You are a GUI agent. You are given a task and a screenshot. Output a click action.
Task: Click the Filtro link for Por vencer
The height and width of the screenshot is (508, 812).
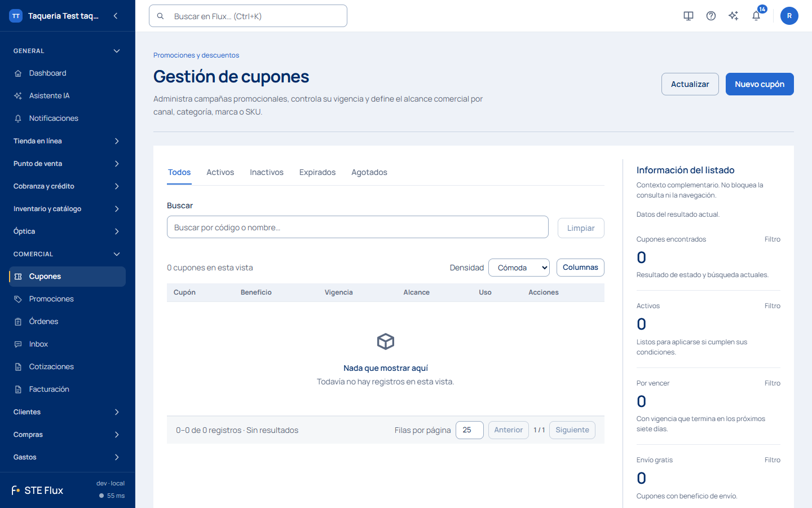coord(773,383)
